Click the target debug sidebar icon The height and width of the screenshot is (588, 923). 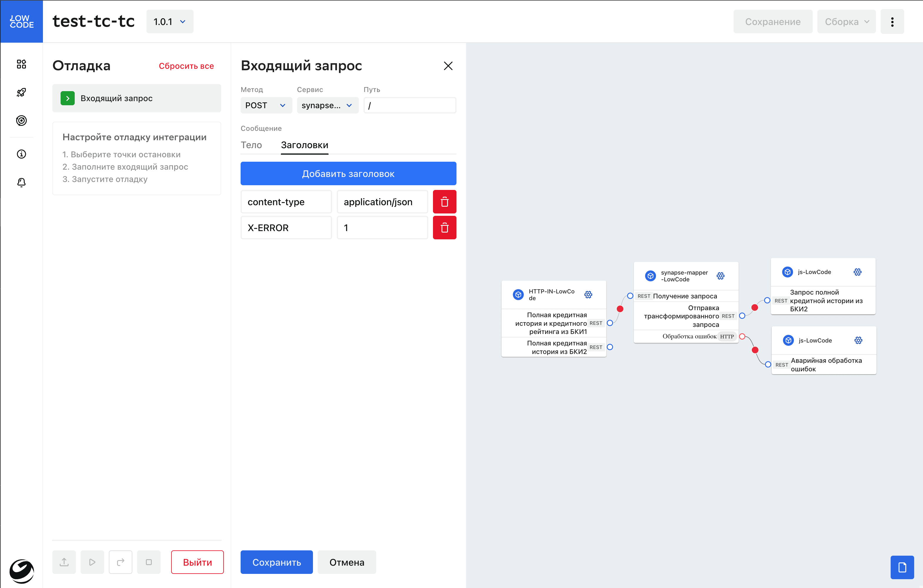pyautogui.click(x=21, y=121)
